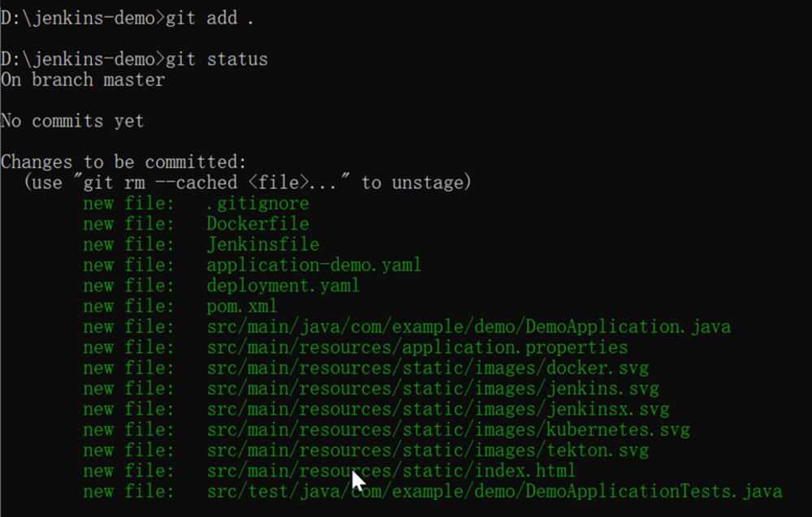Click the kubernetes.svg image path

click(x=448, y=429)
